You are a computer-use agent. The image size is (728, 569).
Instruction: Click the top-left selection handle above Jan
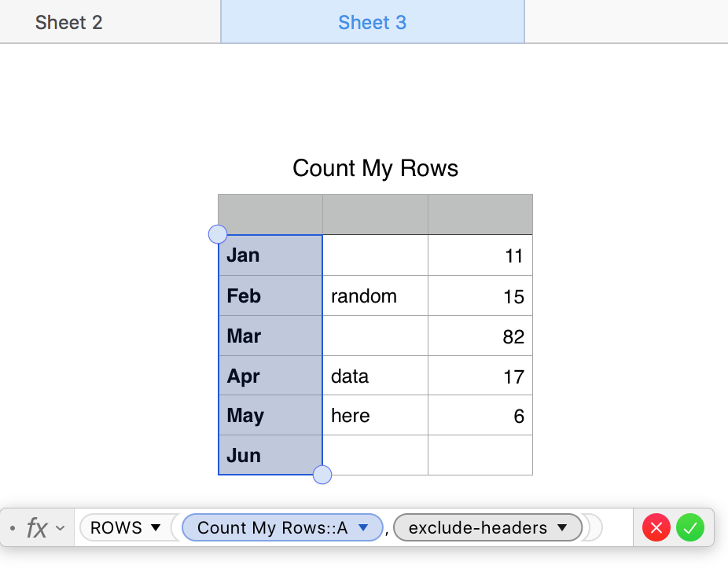tap(218, 234)
